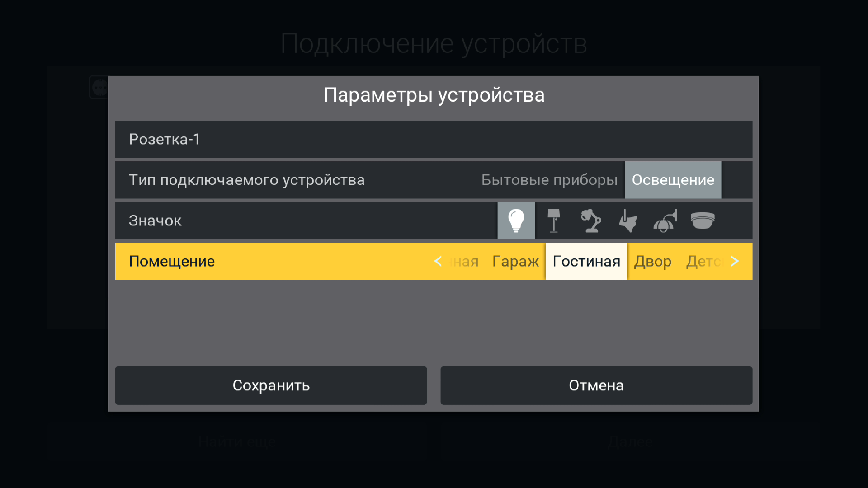Pick the ceiling dome light icon

(702, 221)
